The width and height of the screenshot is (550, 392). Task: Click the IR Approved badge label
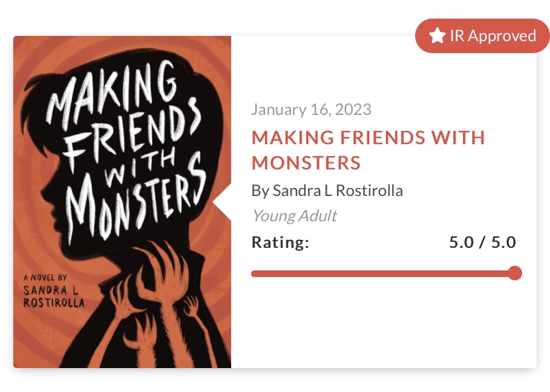492,36
